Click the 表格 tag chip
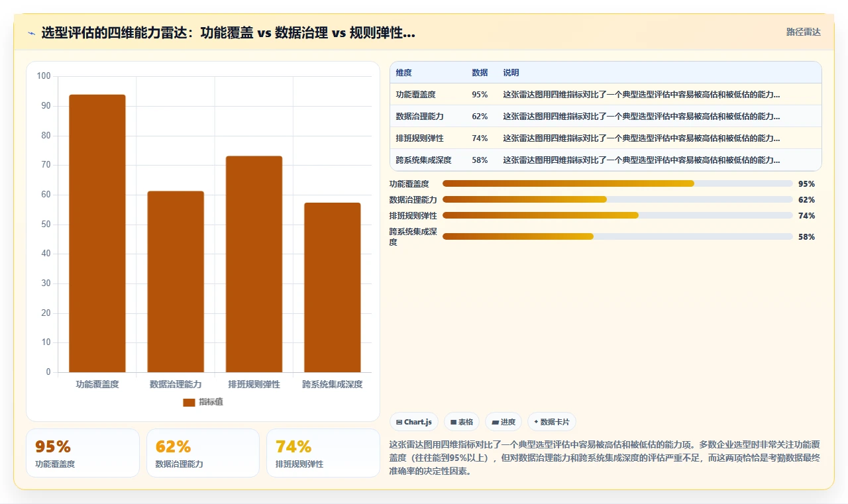848x504 pixels. point(462,422)
